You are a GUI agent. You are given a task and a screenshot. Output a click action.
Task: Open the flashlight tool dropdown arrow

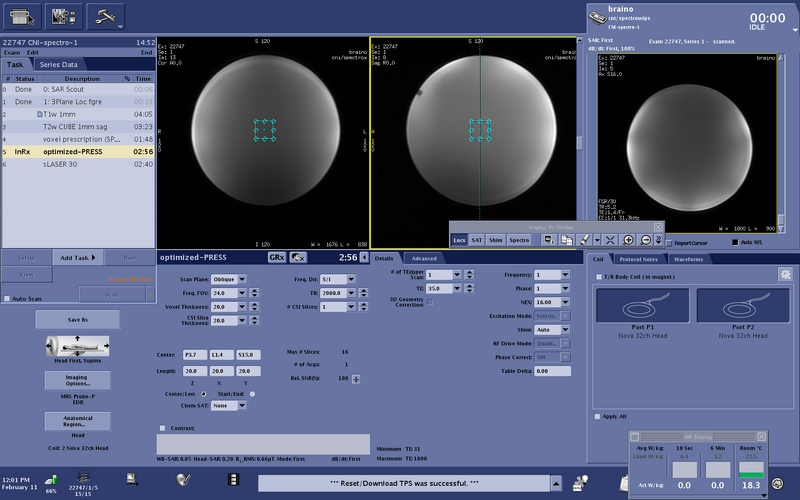pos(597,240)
